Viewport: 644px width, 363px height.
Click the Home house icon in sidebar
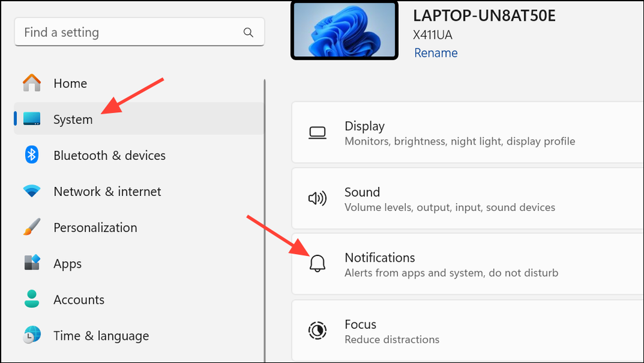[32, 83]
